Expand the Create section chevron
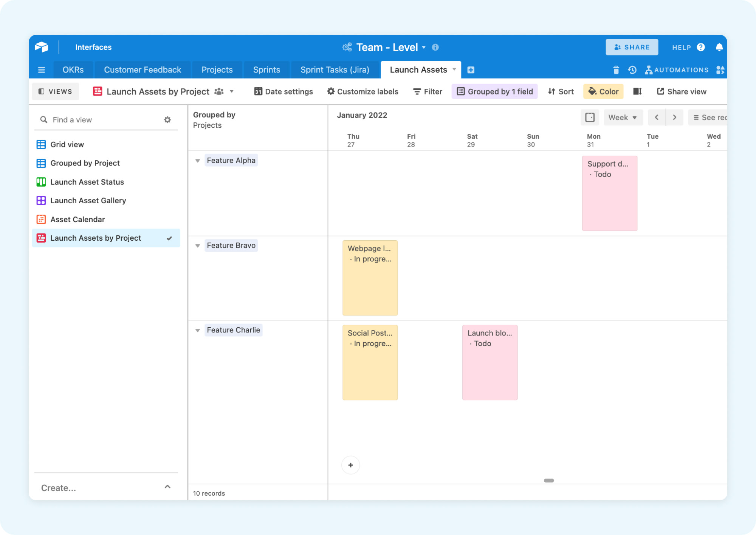The height and width of the screenshot is (535, 756). pyautogui.click(x=167, y=487)
